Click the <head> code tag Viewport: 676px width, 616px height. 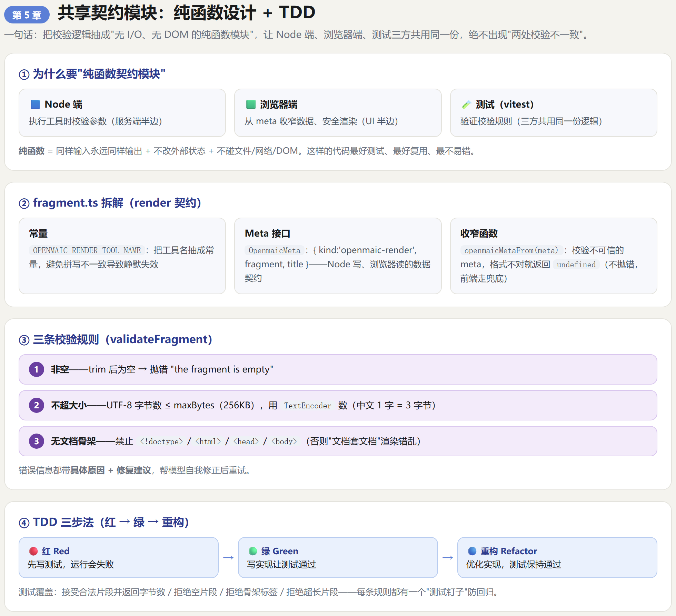click(x=246, y=441)
